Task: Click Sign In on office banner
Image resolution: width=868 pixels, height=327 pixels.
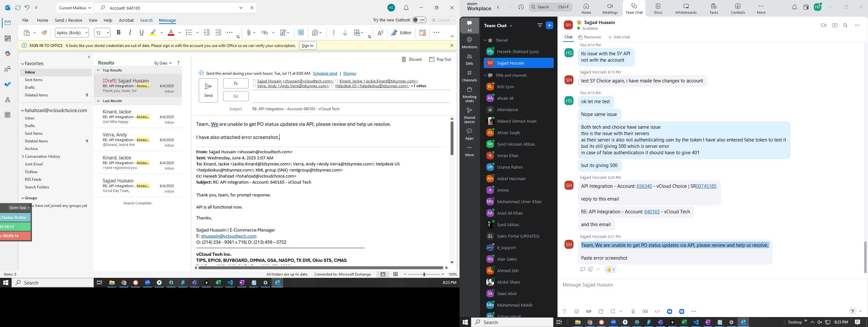Action: click(308, 46)
